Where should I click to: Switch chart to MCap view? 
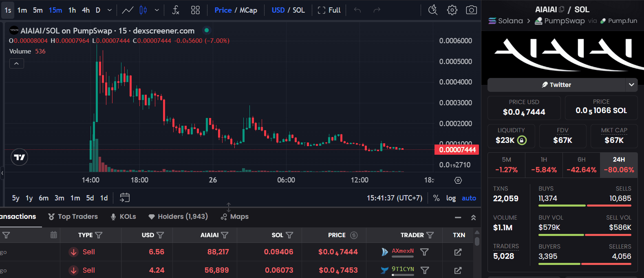pos(248,10)
